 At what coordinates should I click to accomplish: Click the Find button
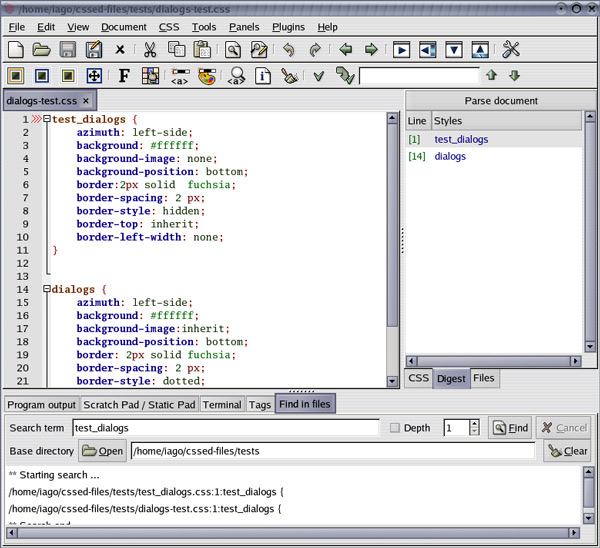[510, 428]
